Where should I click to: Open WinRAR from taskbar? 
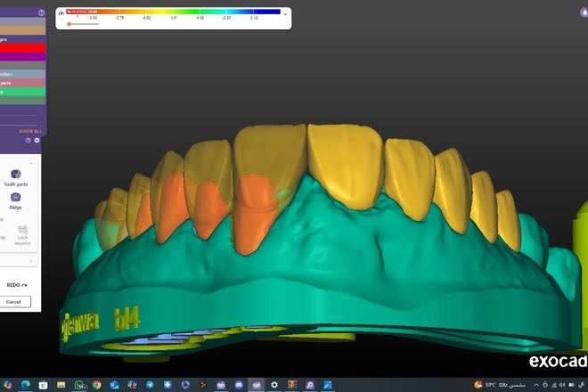(292, 385)
